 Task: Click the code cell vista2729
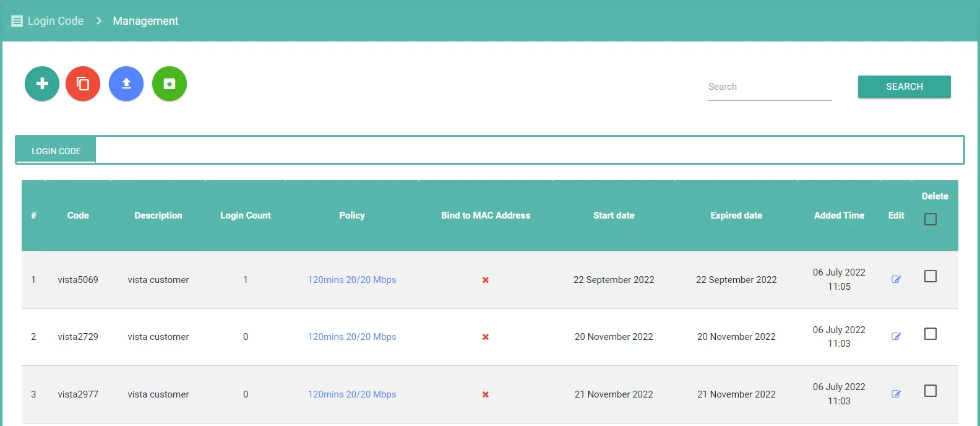click(x=78, y=337)
